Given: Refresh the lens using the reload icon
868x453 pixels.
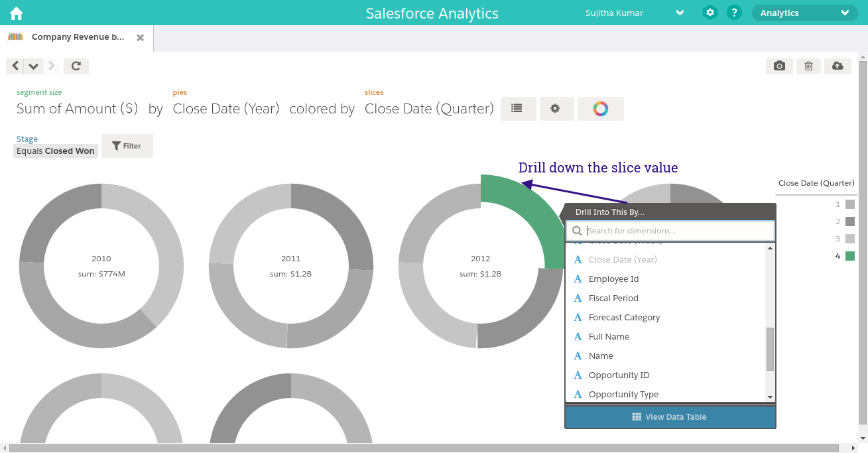Looking at the screenshot, I should [x=76, y=66].
